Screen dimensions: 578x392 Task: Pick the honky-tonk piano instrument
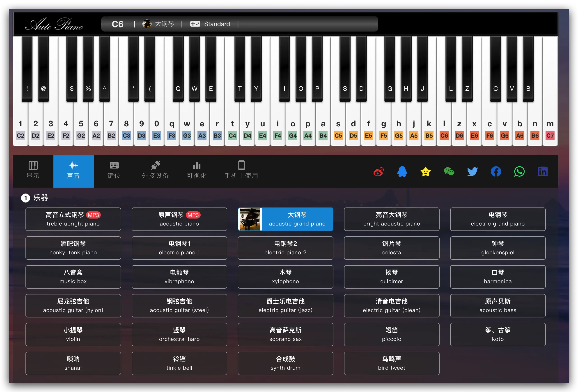[73, 248]
